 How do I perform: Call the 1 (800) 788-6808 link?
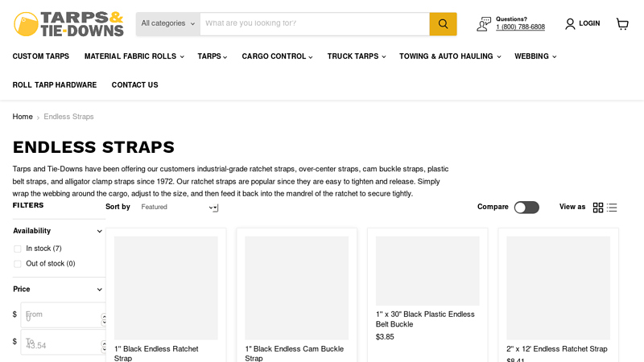point(520,27)
